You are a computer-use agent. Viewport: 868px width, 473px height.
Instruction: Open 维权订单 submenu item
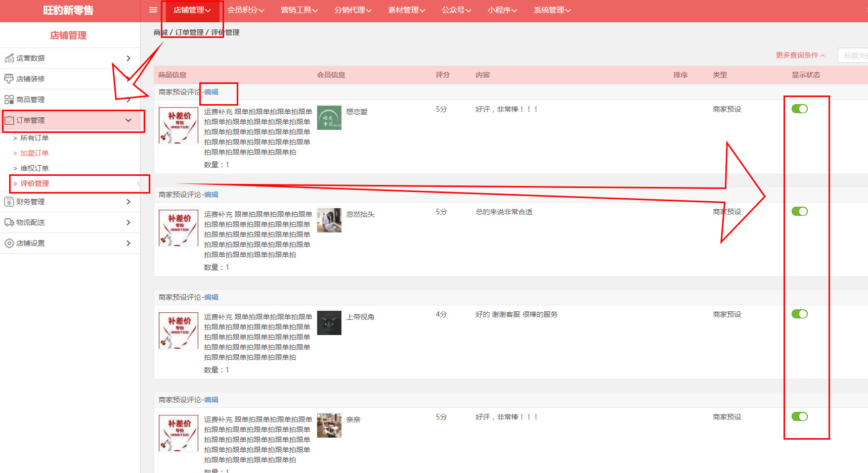34,168
